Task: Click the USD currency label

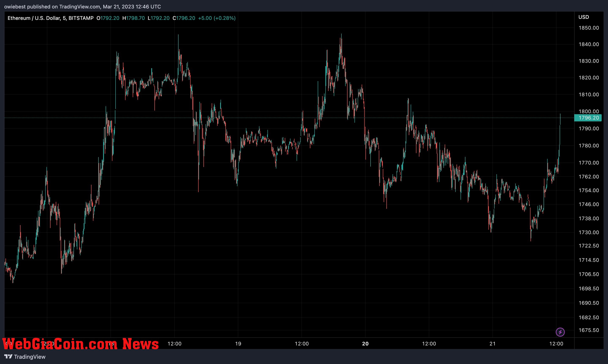Action: click(583, 17)
